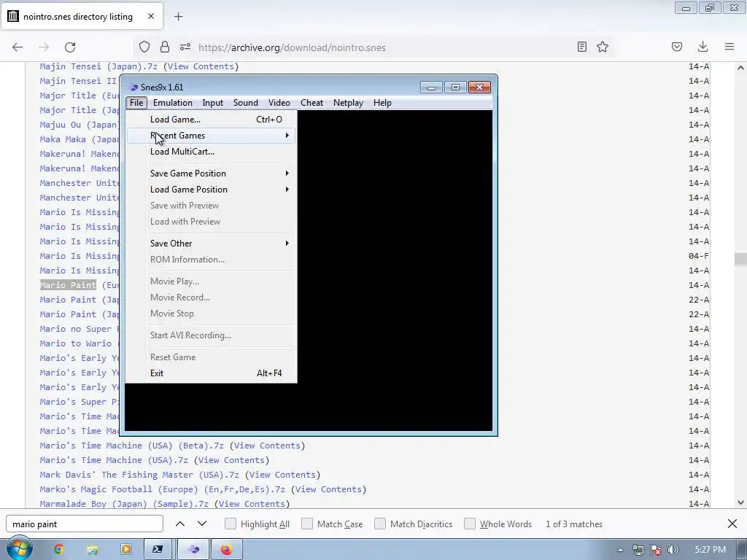Open Majin Tensei (Japan).7z link
Viewport: 747px width, 560px height.
coord(98,66)
